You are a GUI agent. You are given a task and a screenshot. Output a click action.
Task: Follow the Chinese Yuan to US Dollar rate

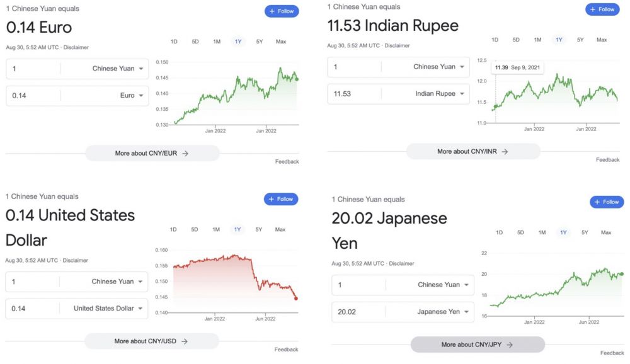click(x=281, y=199)
